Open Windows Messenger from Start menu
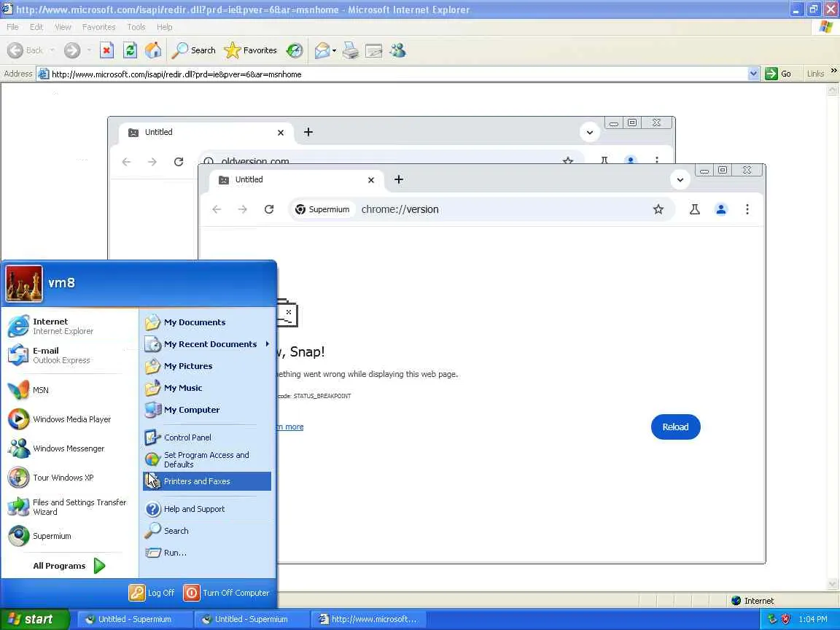840x630 pixels. tap(70, 448)
